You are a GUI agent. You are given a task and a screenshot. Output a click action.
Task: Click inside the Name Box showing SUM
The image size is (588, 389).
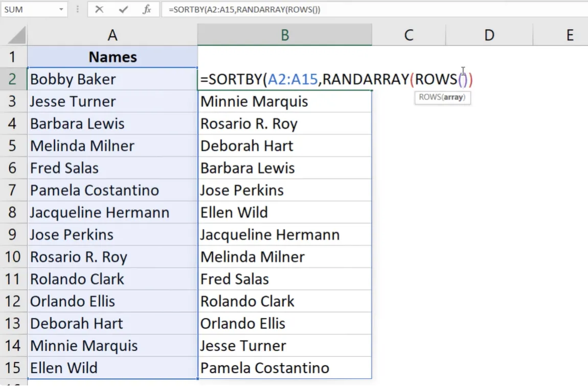pyautogui.click(x=28, y=10)
